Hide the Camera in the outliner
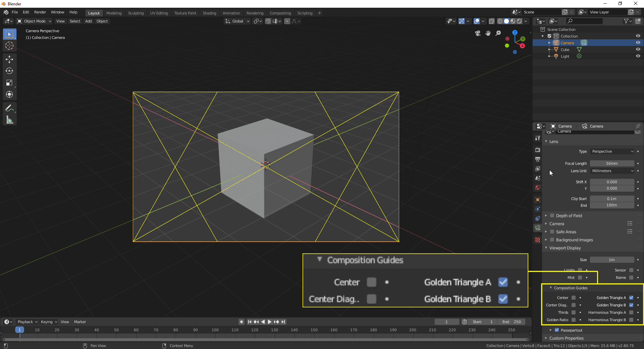644x349 pixels. tap(638, 43)
